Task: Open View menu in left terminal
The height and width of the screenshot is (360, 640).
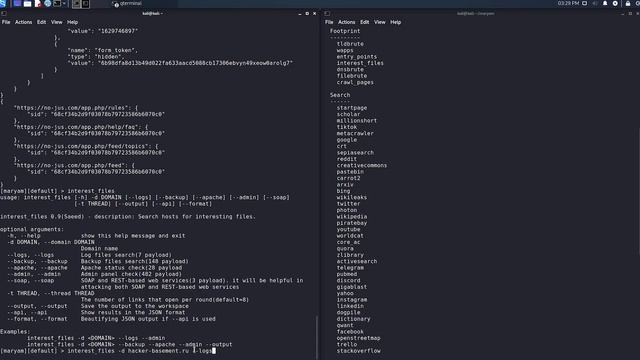Action: 56,22
